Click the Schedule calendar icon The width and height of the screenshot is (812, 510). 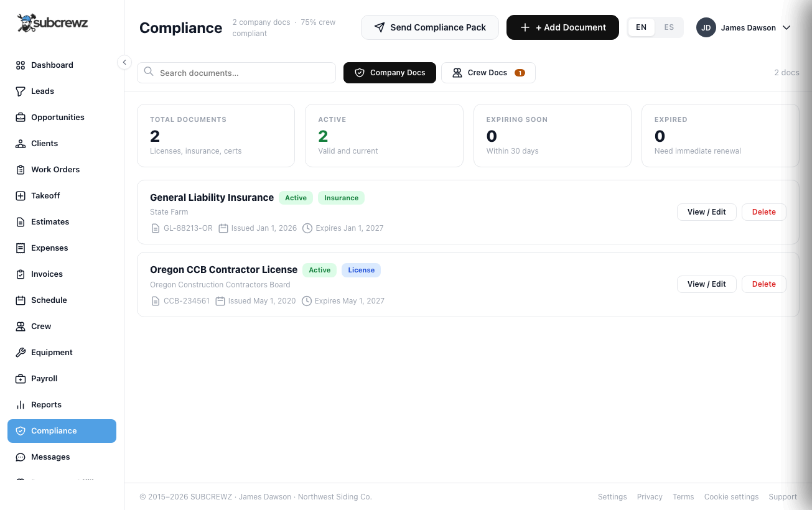coord(21,300)
